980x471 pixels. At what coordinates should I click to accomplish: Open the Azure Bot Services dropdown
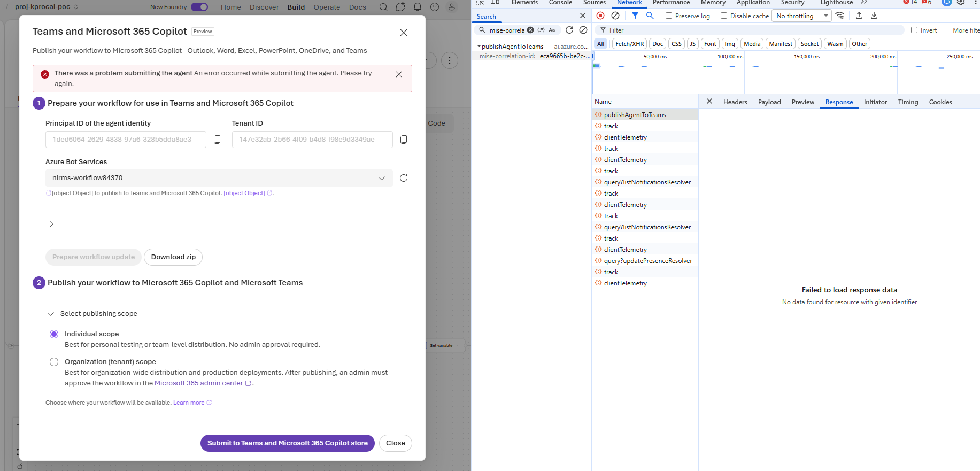[219, 178]
